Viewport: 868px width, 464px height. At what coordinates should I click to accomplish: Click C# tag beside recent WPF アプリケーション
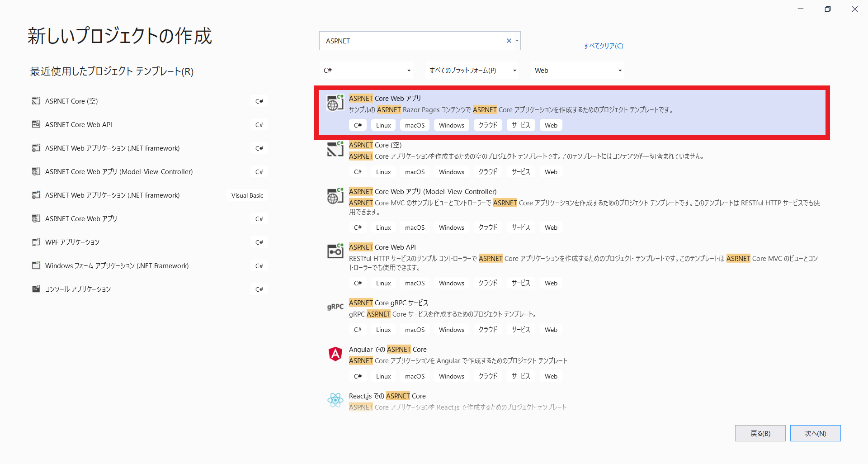[259, 242]
